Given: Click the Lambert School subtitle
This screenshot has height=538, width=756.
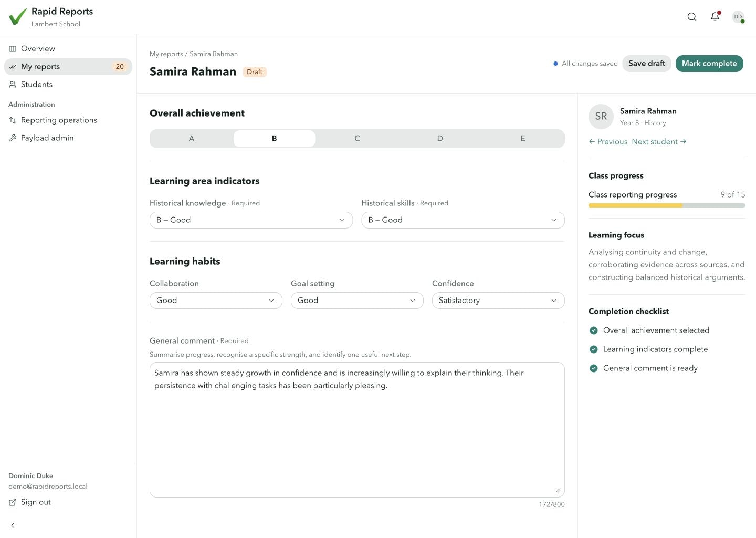Looking at the screenshot, I should pyautogui.click(x=56, y=24).
